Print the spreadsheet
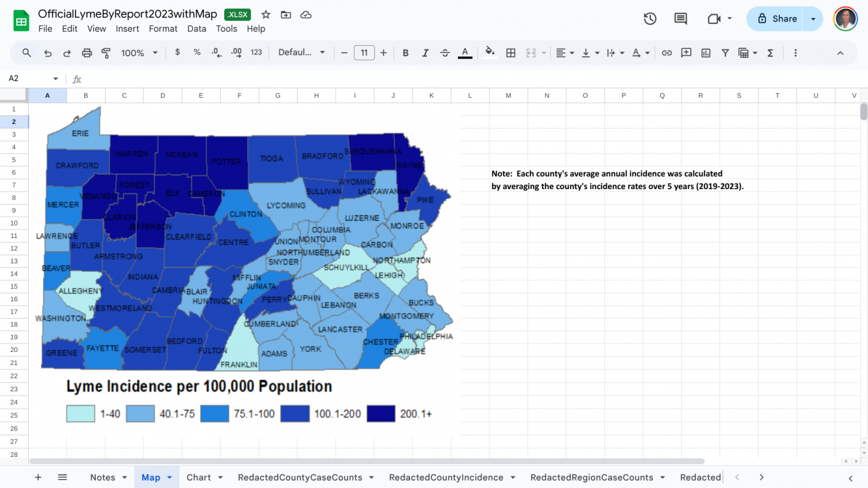 87,52
